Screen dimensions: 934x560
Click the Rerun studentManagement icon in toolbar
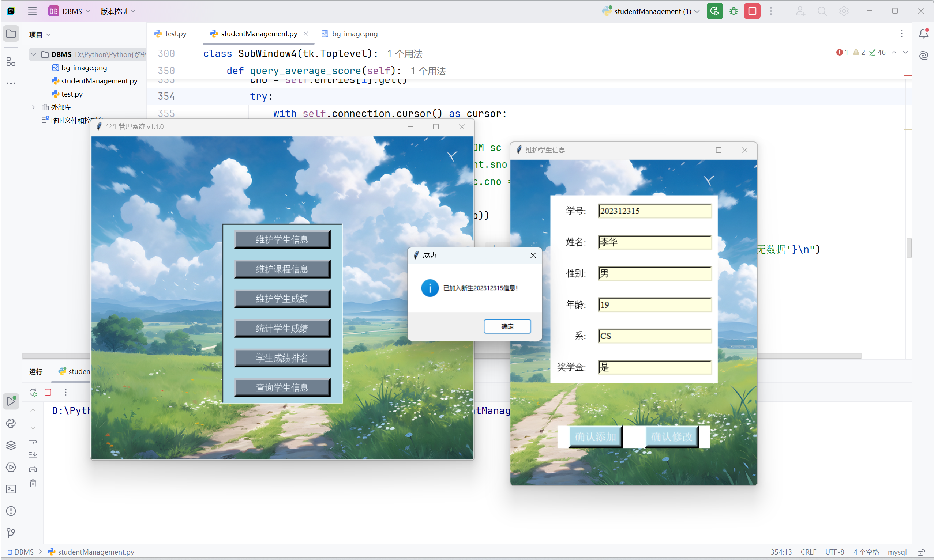tap(714, 11)
